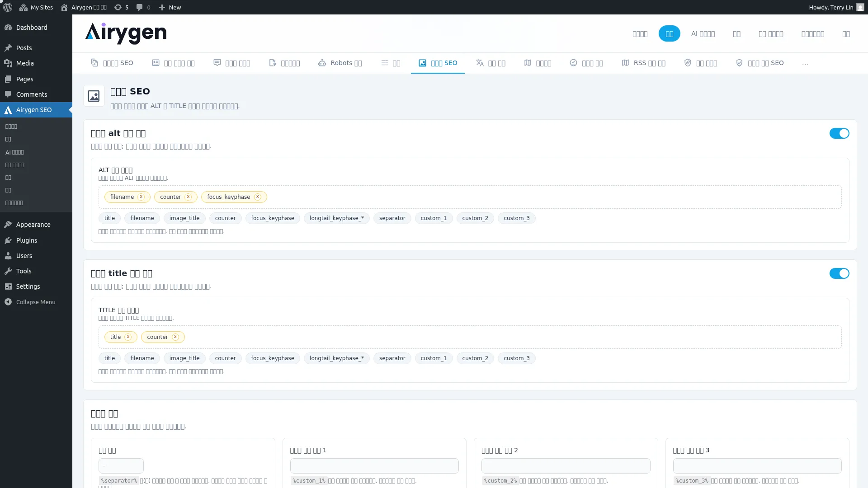Add filename variable to TITLE template
Image resolution: width=868 pixels, height=488 pixels.
[x=142, y=358]
